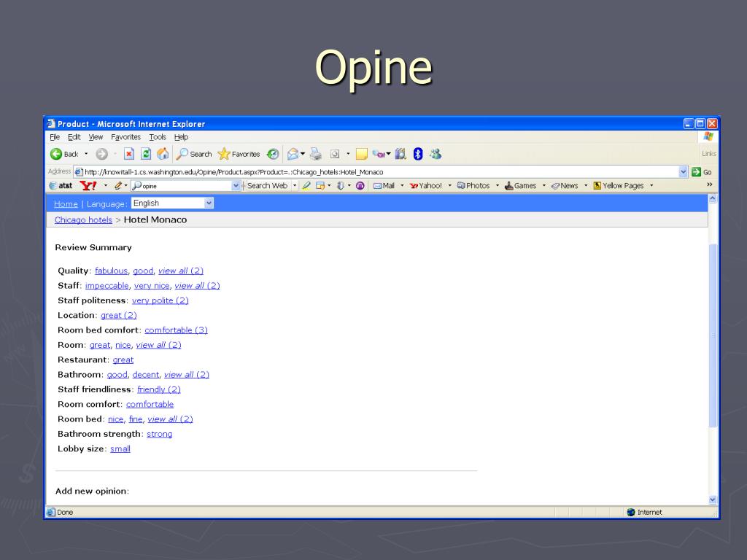Viewport: 747px width, 560px height.
Task: Open the Search magnifier in the toolbar
Action: click(x=193, y=154)
